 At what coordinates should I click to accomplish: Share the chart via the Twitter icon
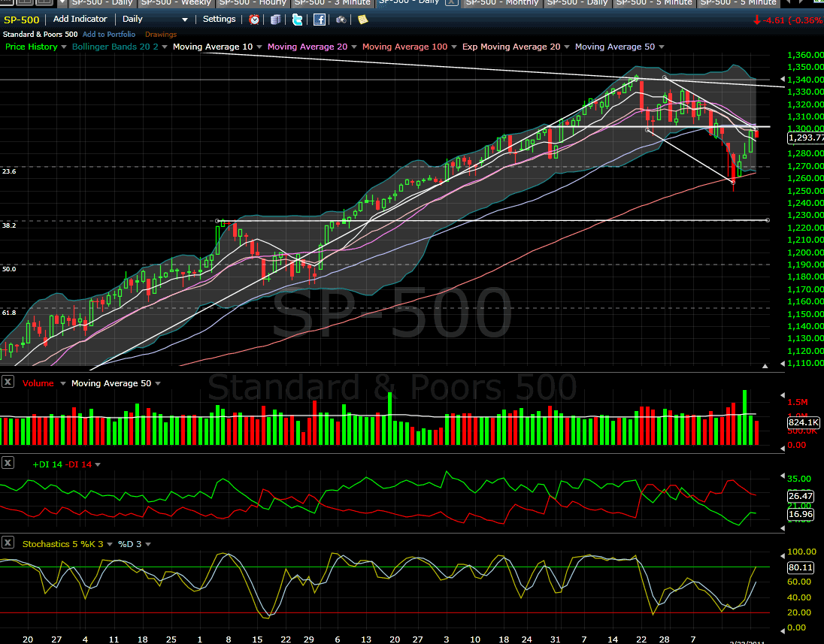[x=298, y=20]
